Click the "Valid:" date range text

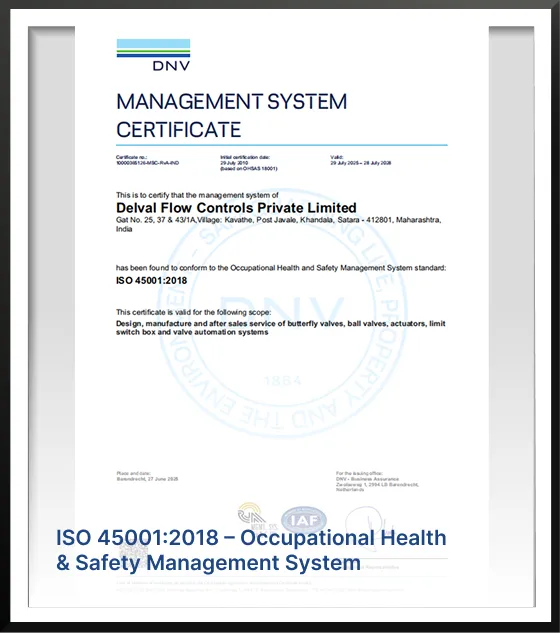click(361, 160)
